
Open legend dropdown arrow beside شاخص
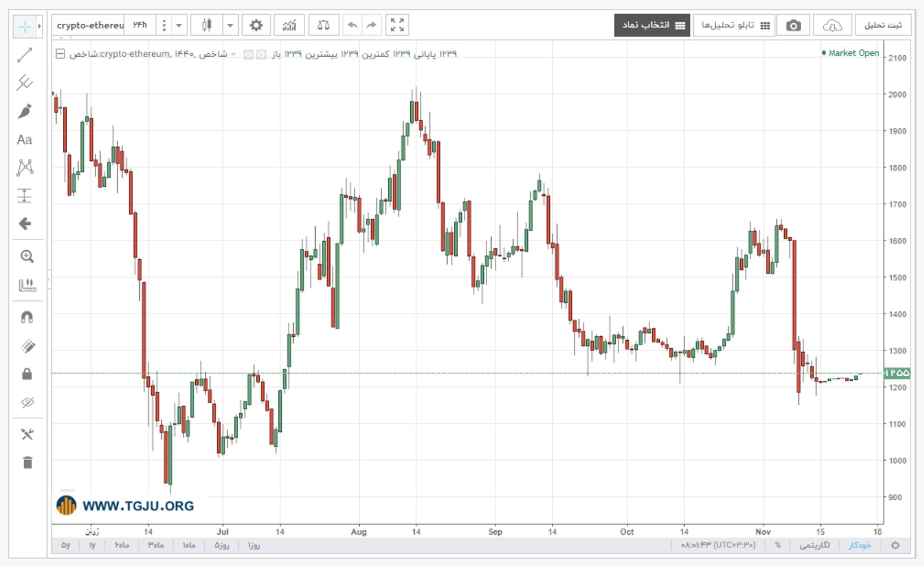pyautogui.click(x=233, y=54)
